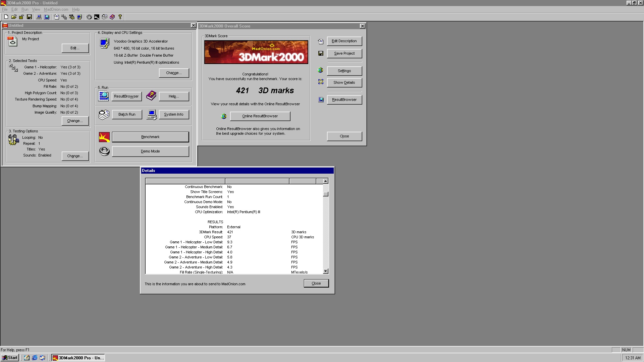Image resolution: width=644 pixels, height=362 pixels.
Task: Open the File menu
Action: [x=5, y=9]
